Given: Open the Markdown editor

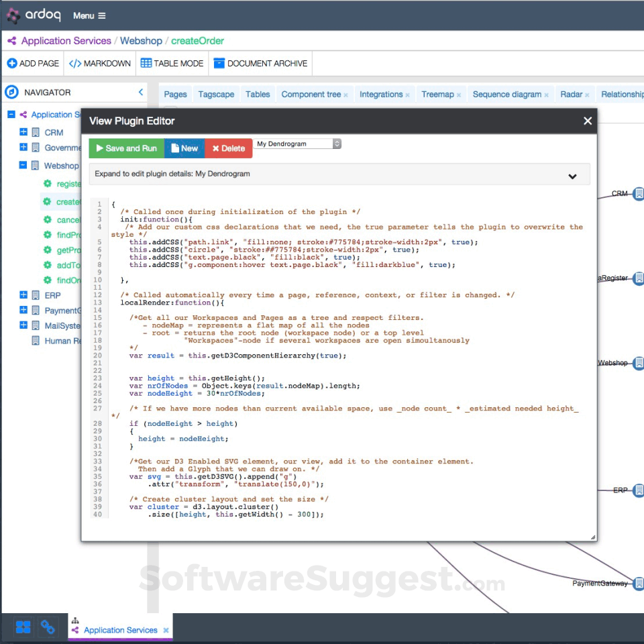Looking at the screenshot, I should [x=100, y=64].
